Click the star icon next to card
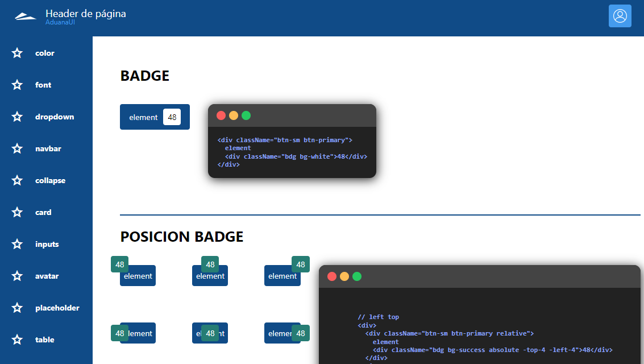Image resolution: width=644 pixels, height=364 pixels. click(x=17, y=212)
